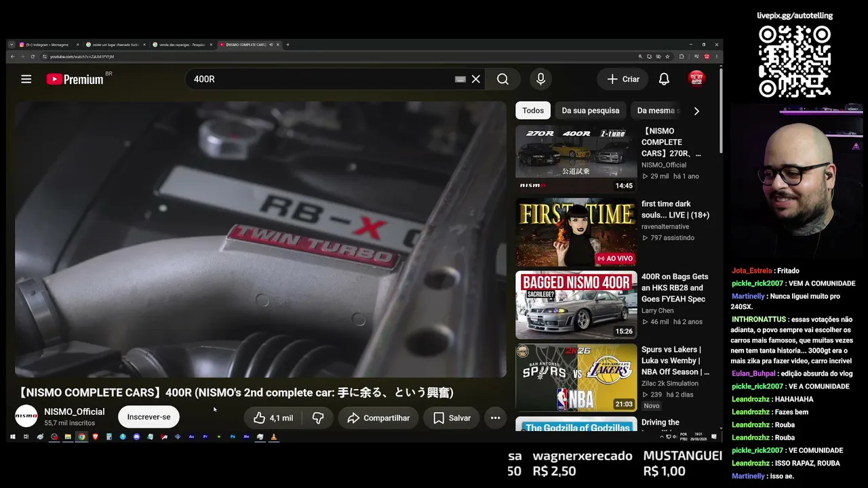Click the Criar create button
The image size is (868, 488).
point(623,79)
